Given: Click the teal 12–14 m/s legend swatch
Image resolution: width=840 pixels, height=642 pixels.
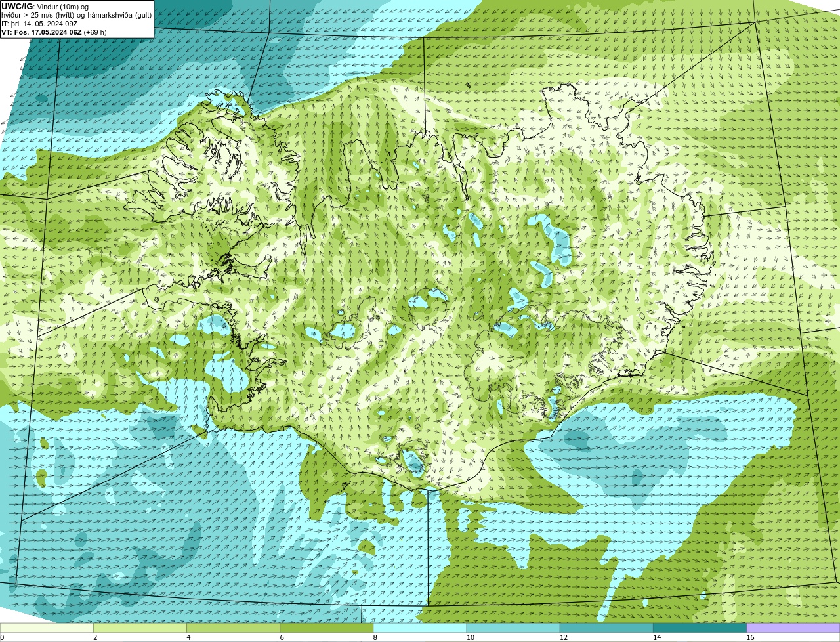Looking at the screenshot, I should point(606,628).
